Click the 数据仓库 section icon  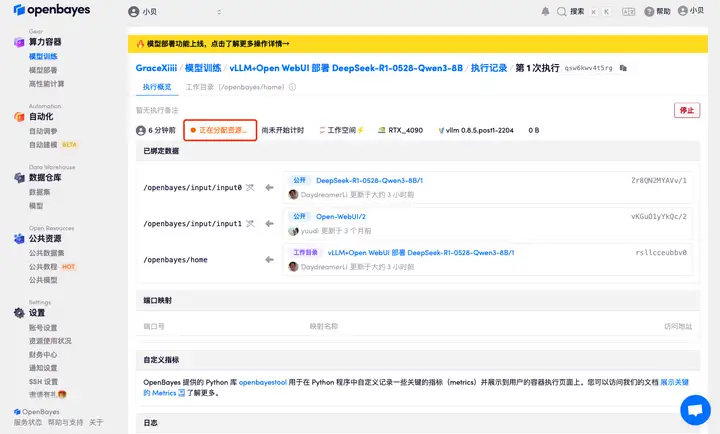coord(19,178)
